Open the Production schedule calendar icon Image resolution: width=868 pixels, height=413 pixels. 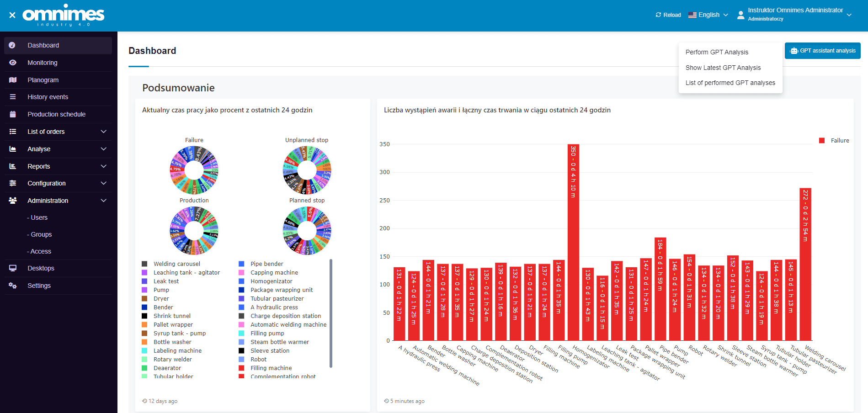coord(12,114)
